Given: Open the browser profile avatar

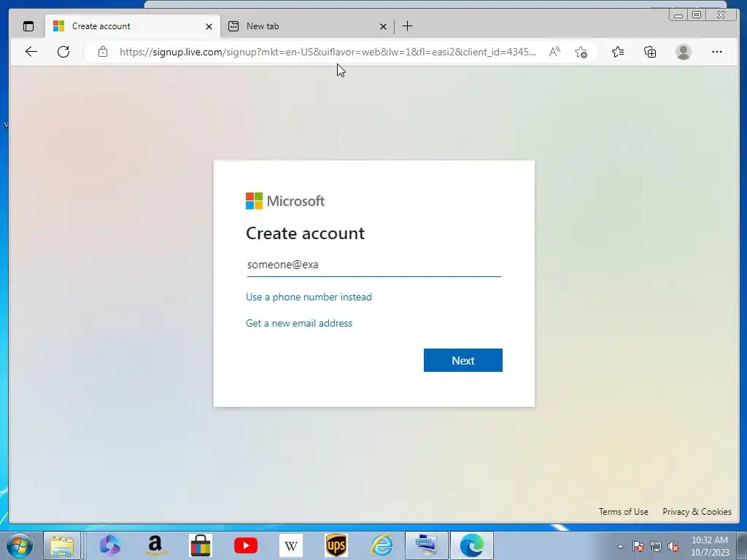Looking at the screenshot, I should pyautogui.click(x=683, y=52).
